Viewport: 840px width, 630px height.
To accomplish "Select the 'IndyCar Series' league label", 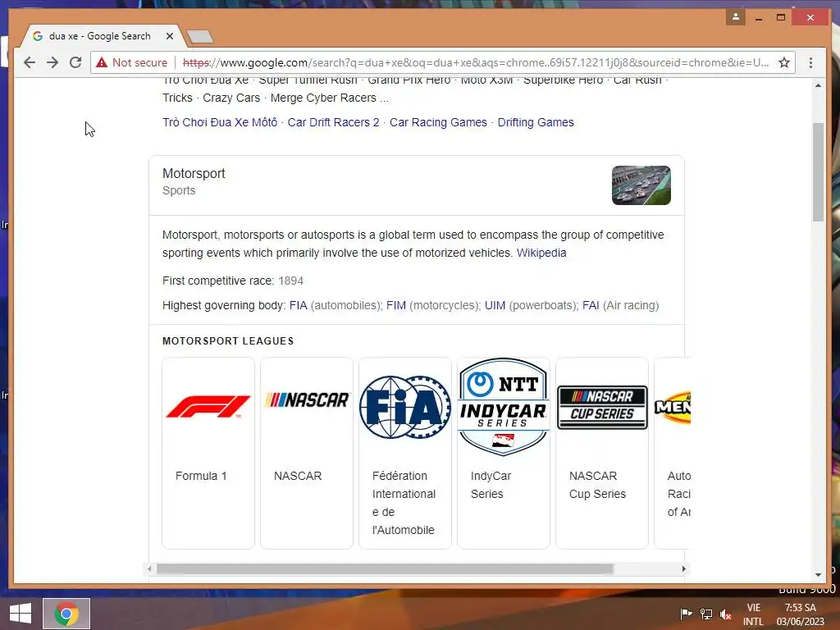I will click(x=491, y=485).
